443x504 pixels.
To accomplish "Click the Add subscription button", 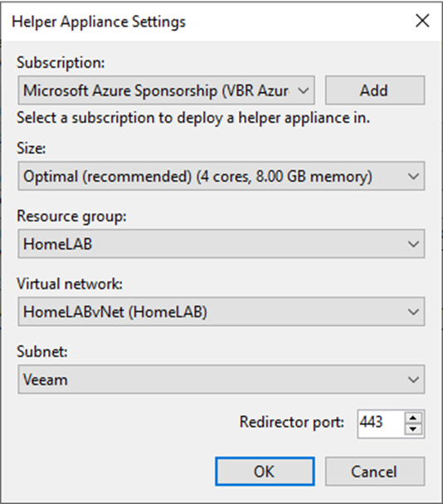I will [375, 90].
